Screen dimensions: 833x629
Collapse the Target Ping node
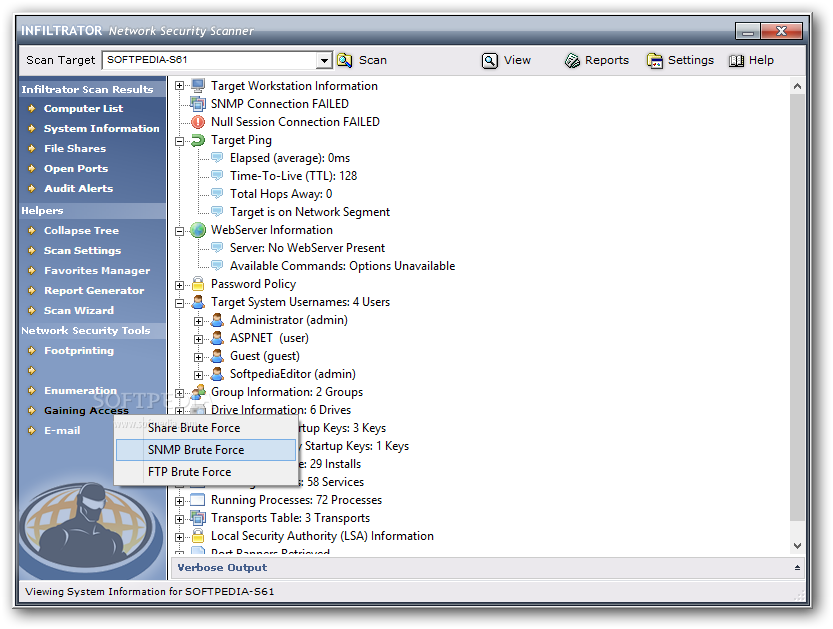[x=180, y=141]
